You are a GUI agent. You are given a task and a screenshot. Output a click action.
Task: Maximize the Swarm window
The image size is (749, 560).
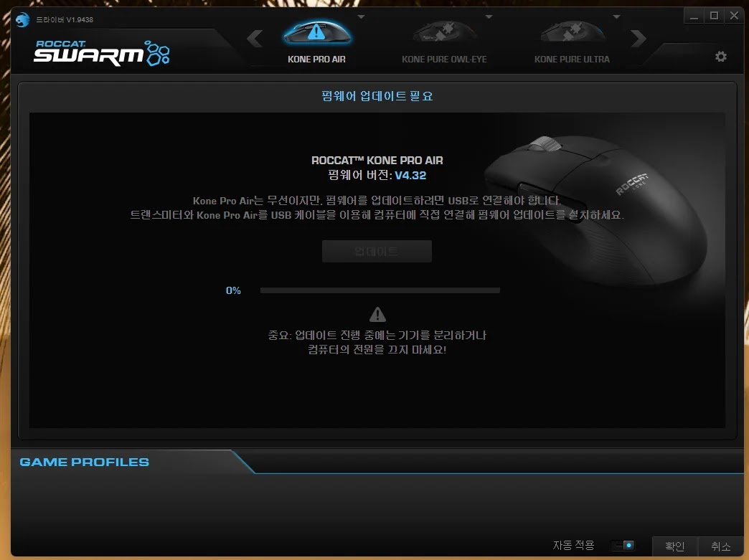(714, 16)
